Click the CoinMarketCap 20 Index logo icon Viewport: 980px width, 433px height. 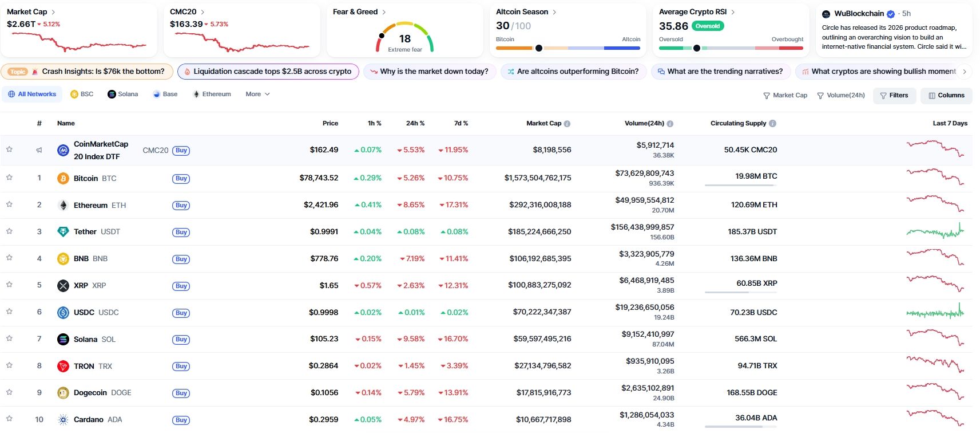pos(63,150)
